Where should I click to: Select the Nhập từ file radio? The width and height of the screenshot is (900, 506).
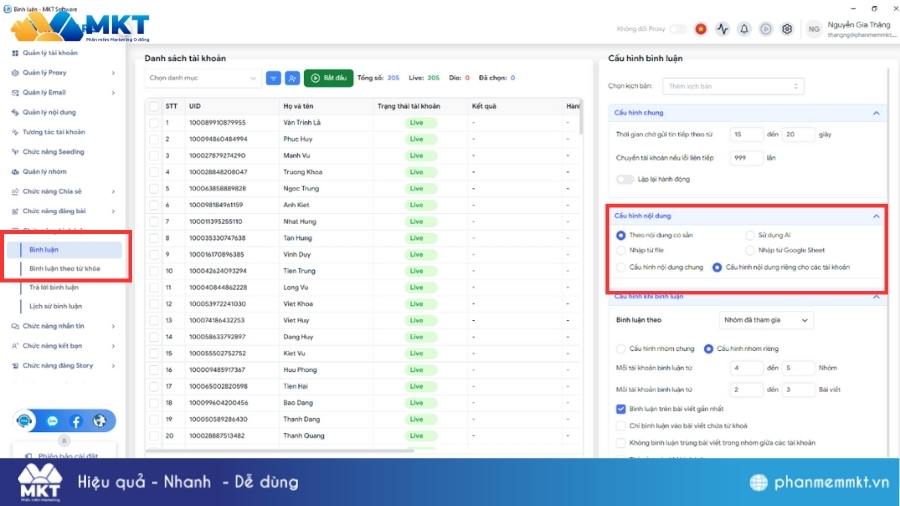point(620,250)
